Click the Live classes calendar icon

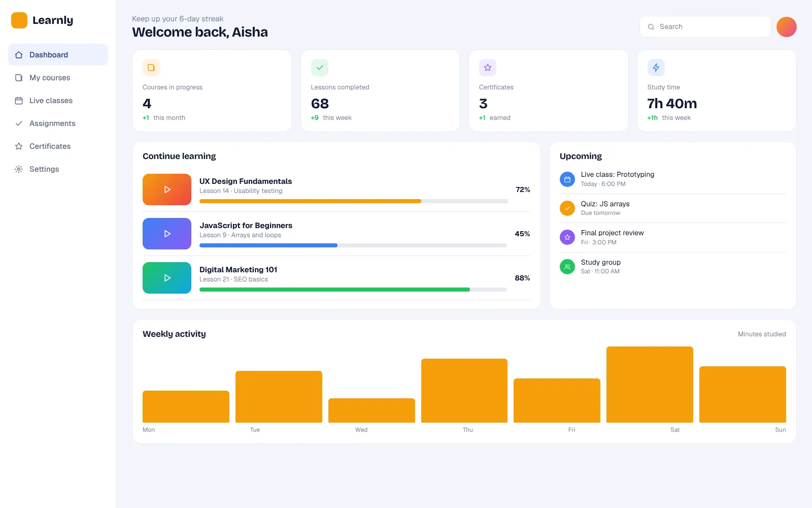[19, 101]
